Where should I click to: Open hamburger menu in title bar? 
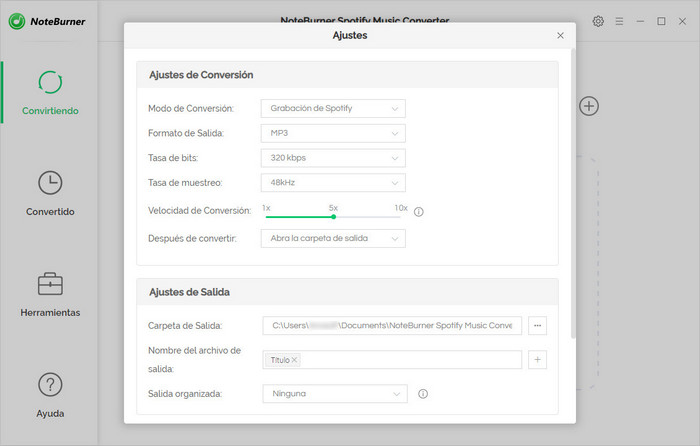click(x=619, y=21)
